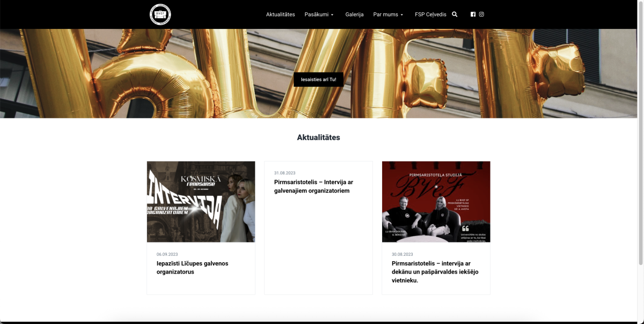Image resolution: width=644 pixels, height=324 pixels.
Task: Open Pirmsaristoteļa studijā red thumbnail
Action: coord(436,202)
